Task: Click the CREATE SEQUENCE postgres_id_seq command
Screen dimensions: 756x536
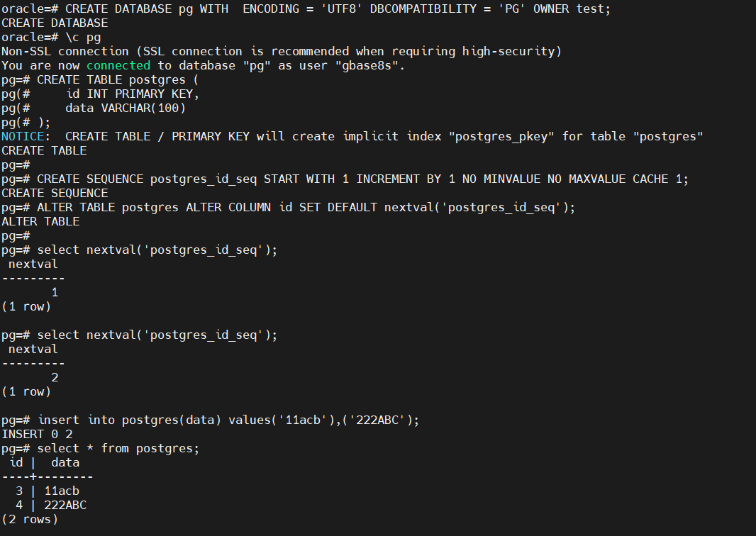Action: tap(362, 179)
